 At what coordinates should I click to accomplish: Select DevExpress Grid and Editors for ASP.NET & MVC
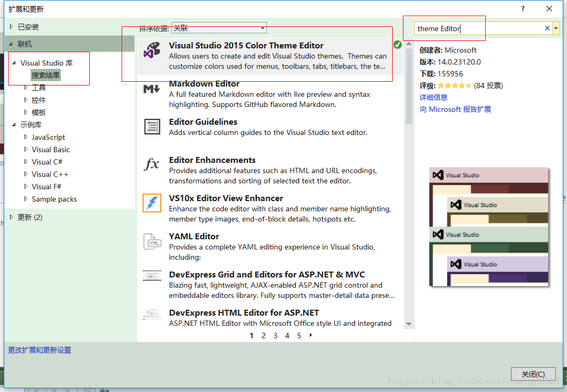[x=267, y=275]
